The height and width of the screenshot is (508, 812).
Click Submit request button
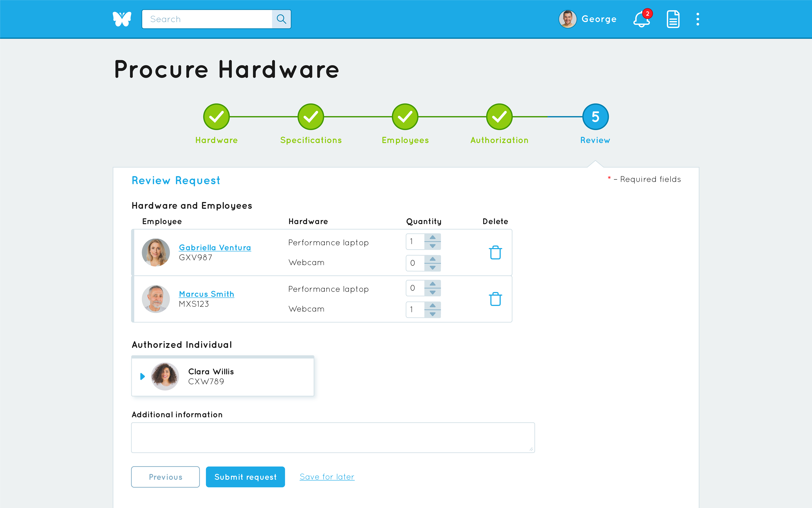[245, 477]
